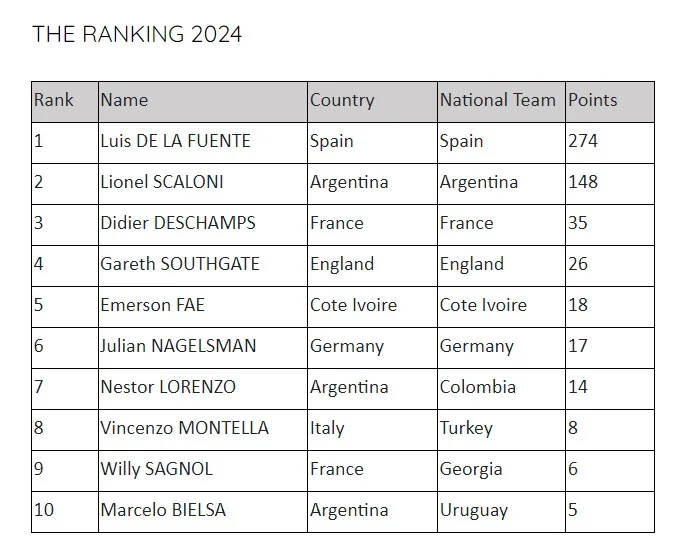This screenshot has width=685, height=552.
Task: Select the Didier DESCHAMPS name cell
Action: [x=178, y=223]
